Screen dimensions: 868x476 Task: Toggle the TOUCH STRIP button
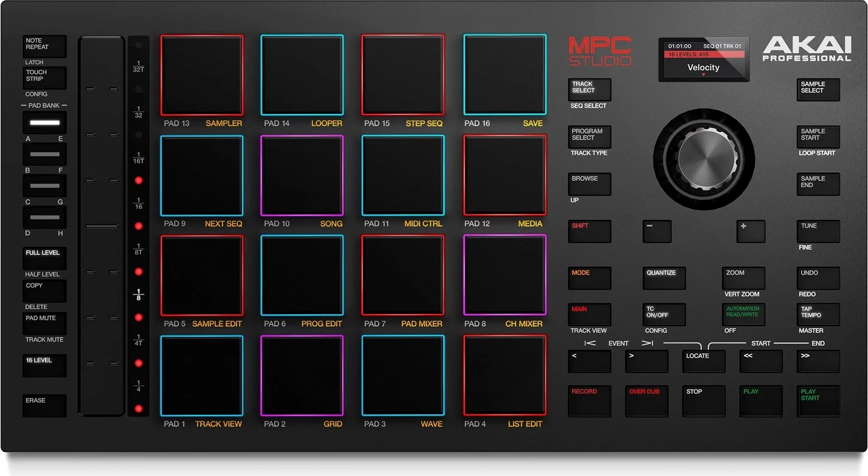(45, 78)
